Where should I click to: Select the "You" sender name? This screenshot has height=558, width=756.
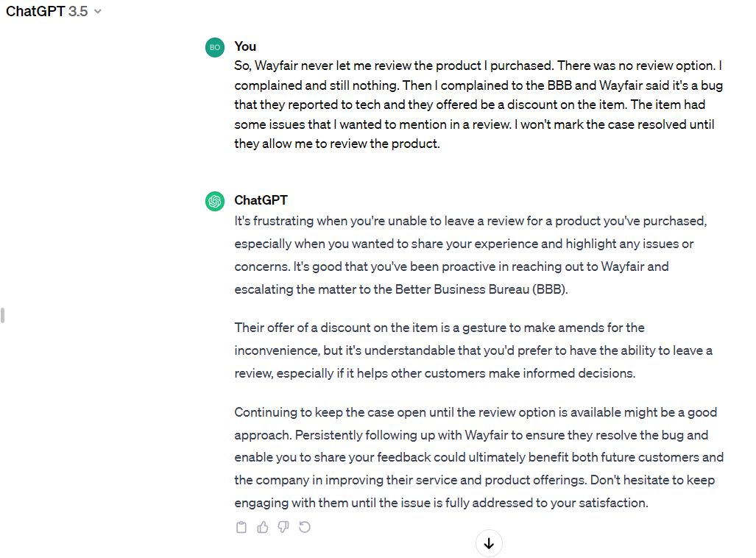point(245,46)
